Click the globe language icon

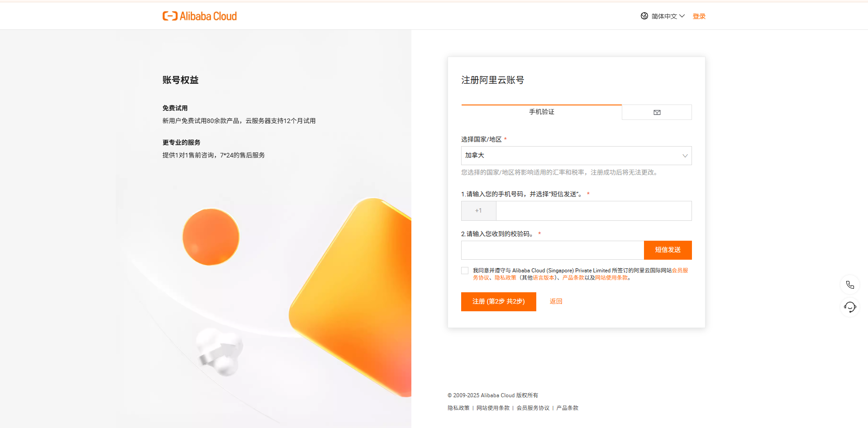click(644, 16)
